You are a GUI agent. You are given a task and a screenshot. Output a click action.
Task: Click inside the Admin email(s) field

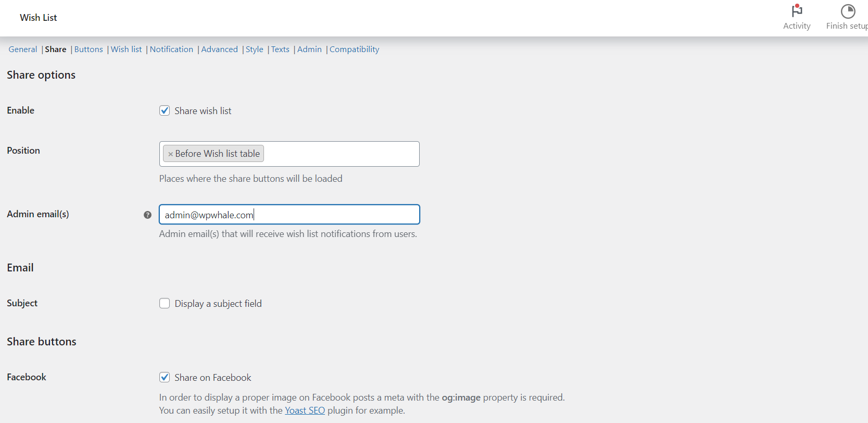pos(289,214)
